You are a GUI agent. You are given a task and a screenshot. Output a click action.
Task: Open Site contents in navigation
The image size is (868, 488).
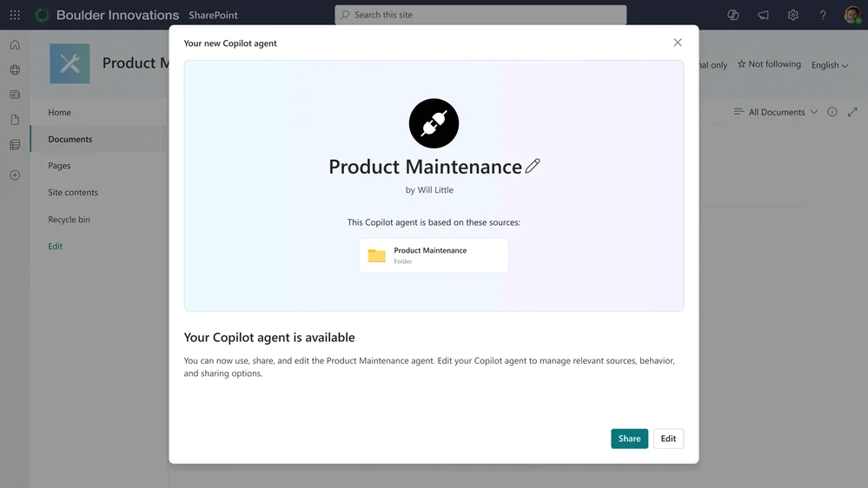[x=72, y=192]
